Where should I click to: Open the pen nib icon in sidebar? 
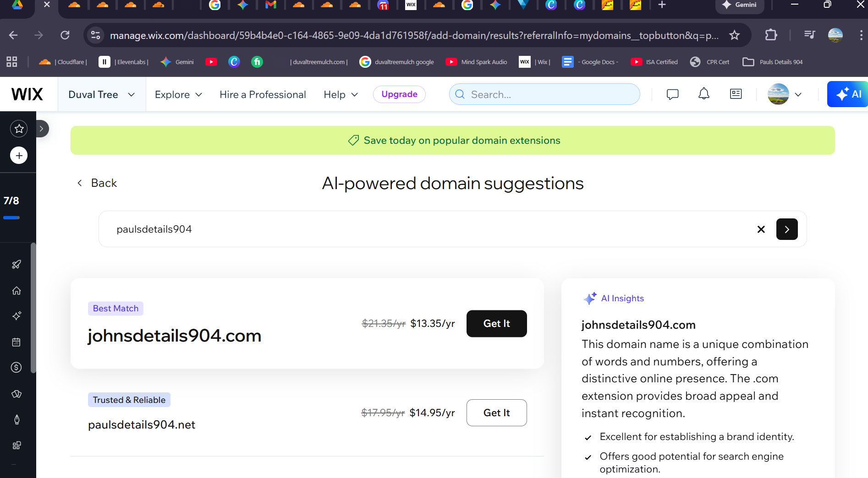16,419
